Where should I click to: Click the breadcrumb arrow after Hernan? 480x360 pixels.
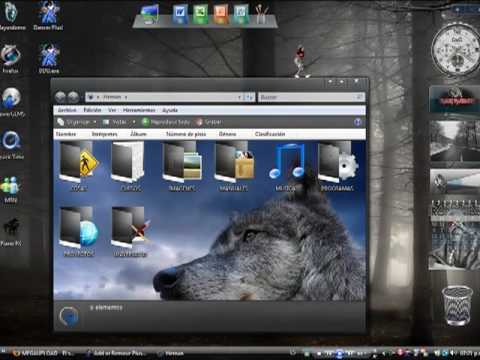[126, 97]
